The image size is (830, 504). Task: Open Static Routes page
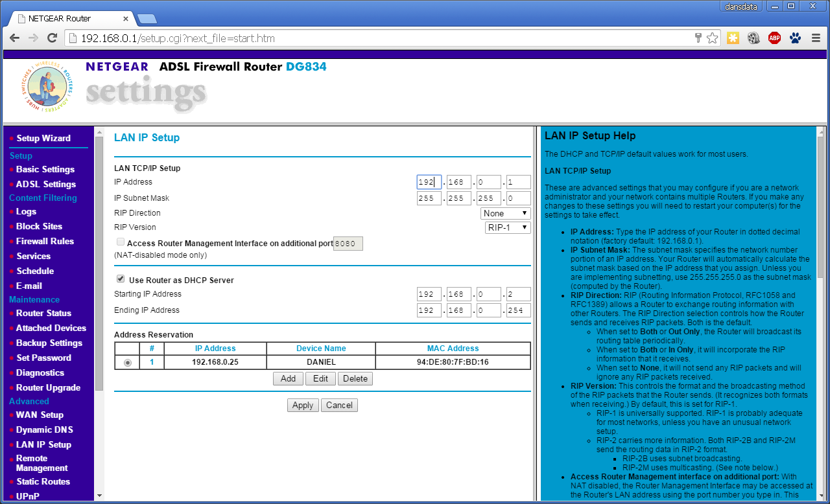(x=43, y=481)
